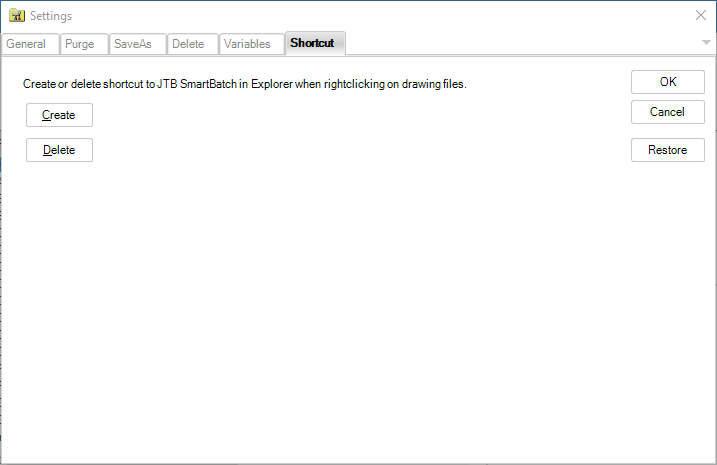Expand the tab overflow dropdown arrow

(706, 43)
